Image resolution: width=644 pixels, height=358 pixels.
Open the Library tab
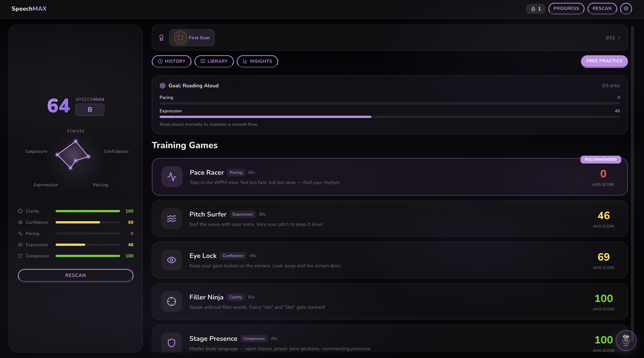pyautogui.click(x=214, y=61)
